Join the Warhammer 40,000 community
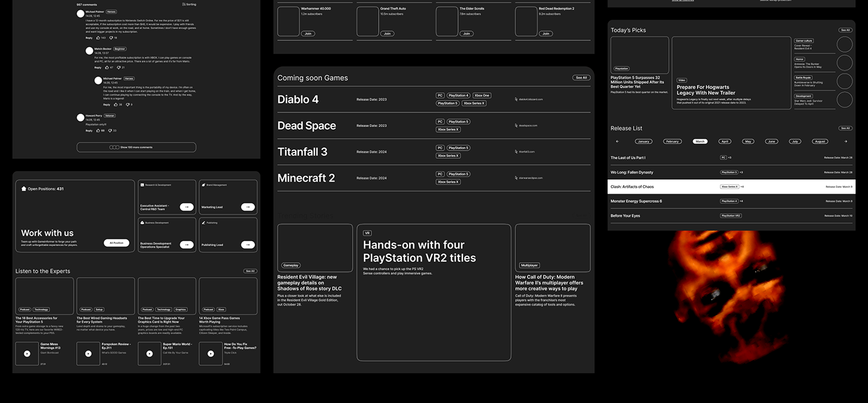 pyautogui.click(x=308, y=33)
